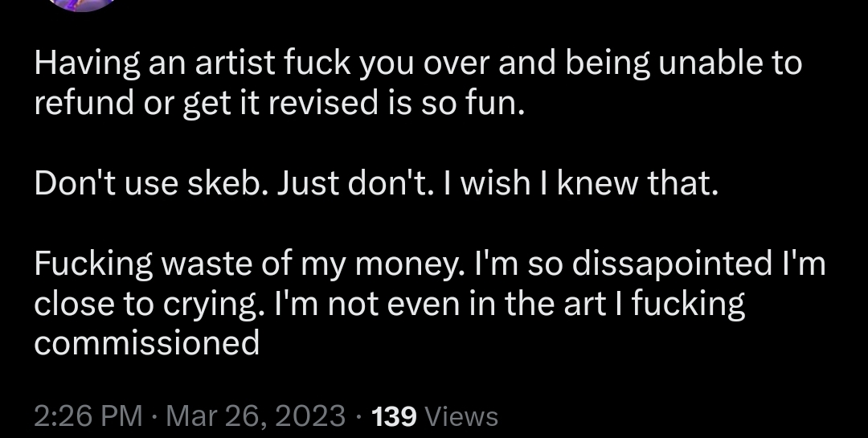Click the sentence "I wish I knew that."
Screen dimensions: 868x438
577,183
